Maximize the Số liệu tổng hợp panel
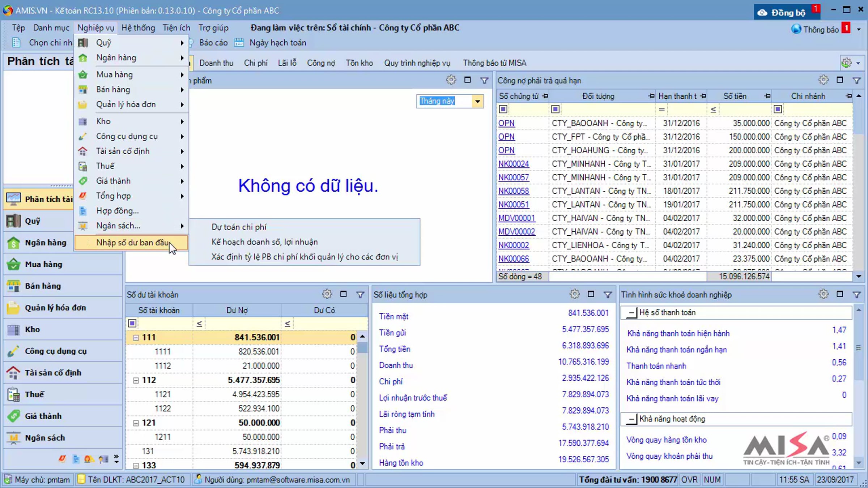 pos(591,294)
